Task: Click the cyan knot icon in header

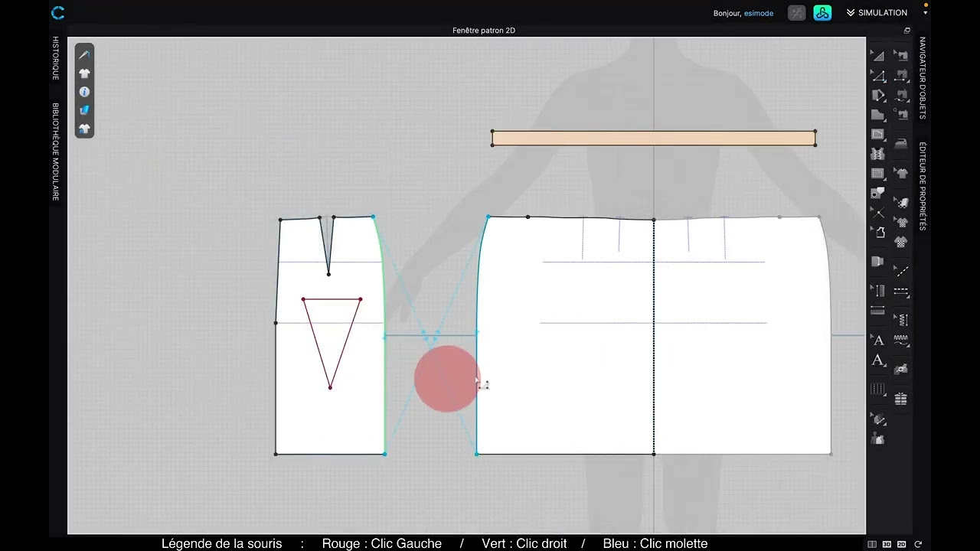Action: point(822,13)
